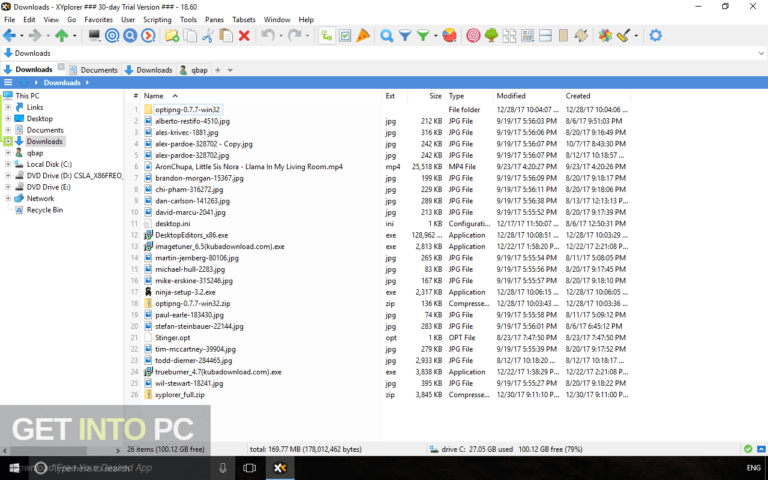This screenshot has height=480, width=768.
Task: Expand the Links tree node
Action: click(x=8, y=107)
